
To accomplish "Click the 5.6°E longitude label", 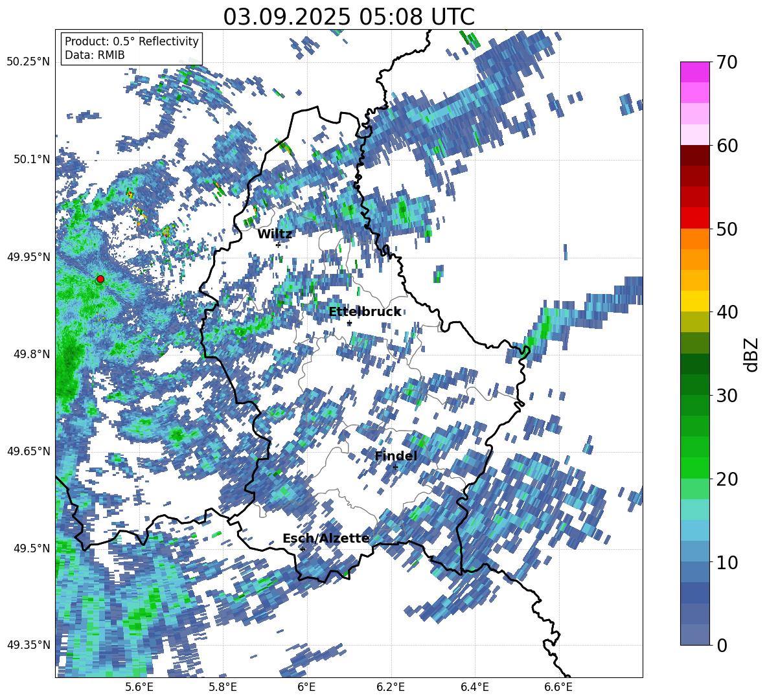I will (x=139, y=687).
